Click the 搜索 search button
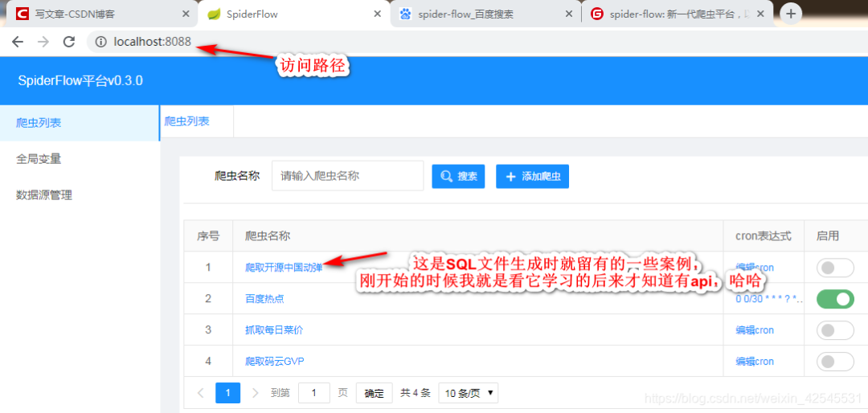Viewport: 868px width, 413px height. coord(458,177)
